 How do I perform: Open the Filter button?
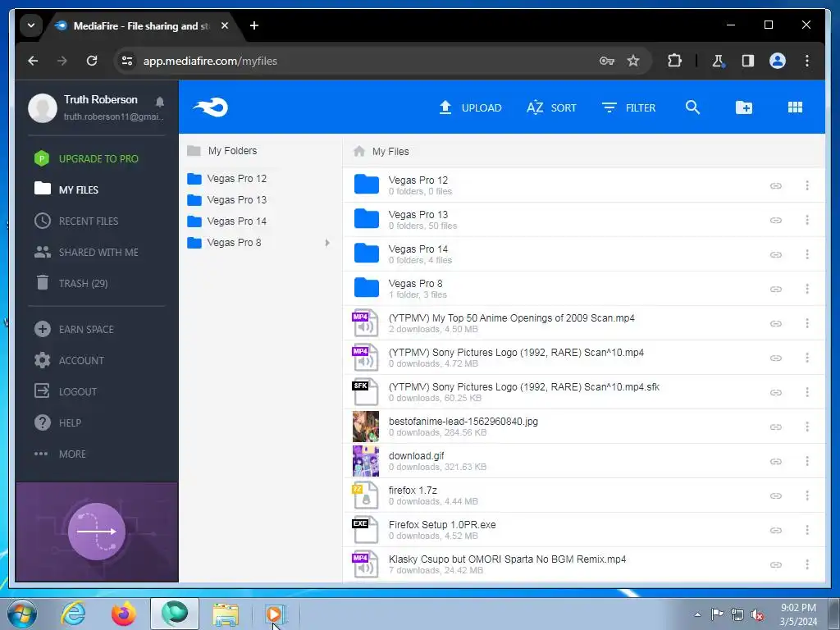coord(629,107)
